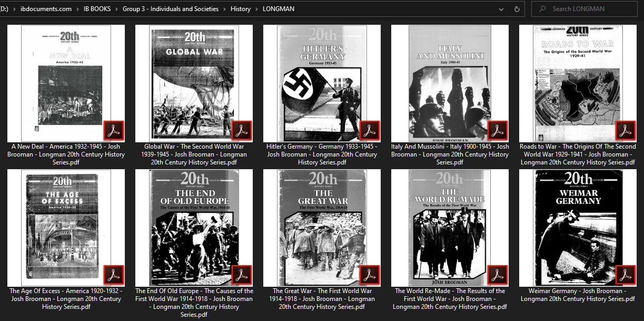Open the address bar history dropdown
Viewport: 644px width, 321px height.
(x=500, y=9)
